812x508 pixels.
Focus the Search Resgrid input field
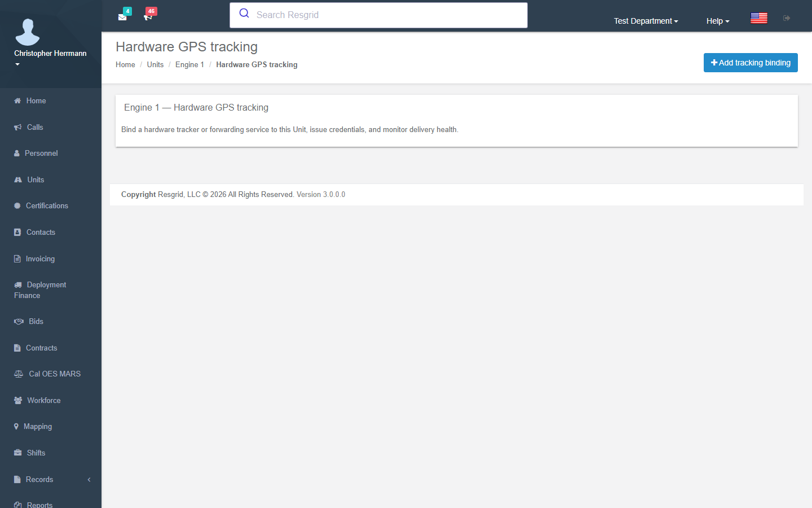click(x=378, y=15)
